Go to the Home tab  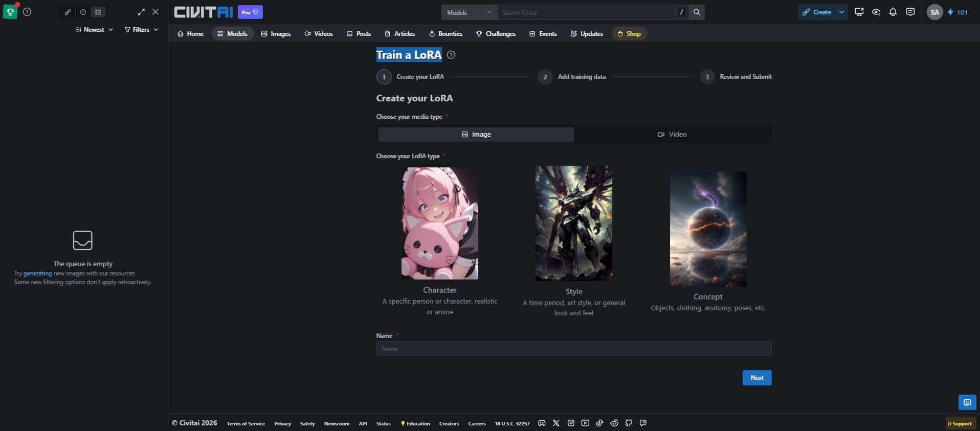190,34
